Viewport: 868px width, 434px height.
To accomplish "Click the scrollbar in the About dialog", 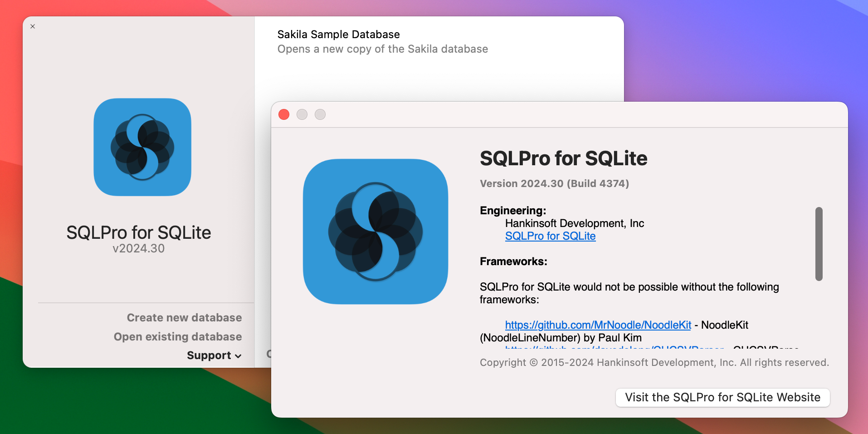I will coord(819,244).
